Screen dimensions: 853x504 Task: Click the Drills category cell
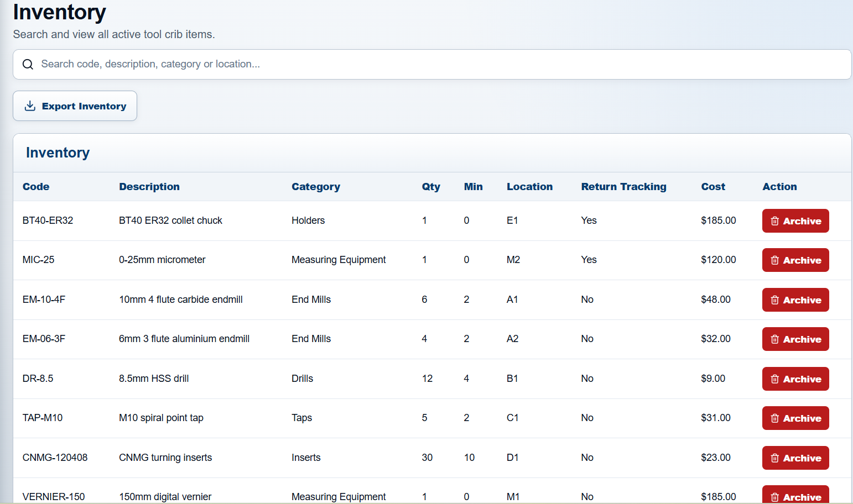(302, 379)
